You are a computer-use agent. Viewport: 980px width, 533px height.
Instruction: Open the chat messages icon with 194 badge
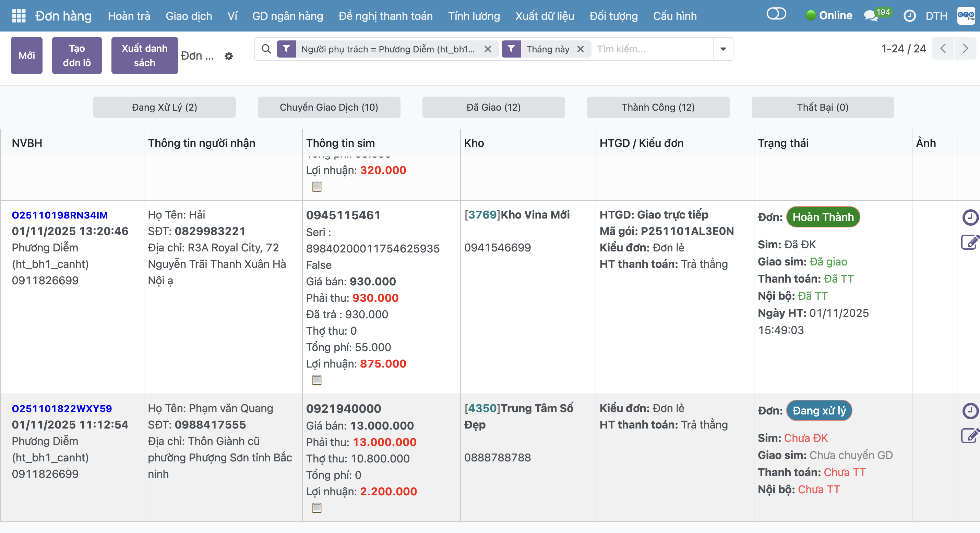(870, 16)
